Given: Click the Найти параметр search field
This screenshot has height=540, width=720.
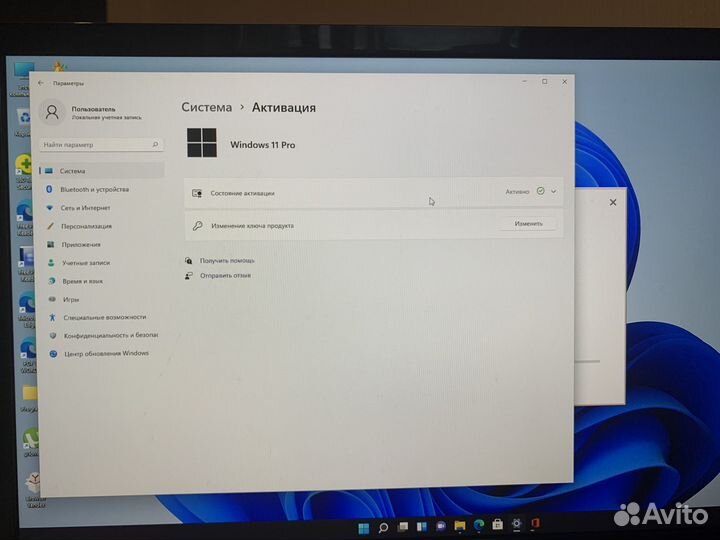Looking at the screenshot, I should click(x=101, y=145).
